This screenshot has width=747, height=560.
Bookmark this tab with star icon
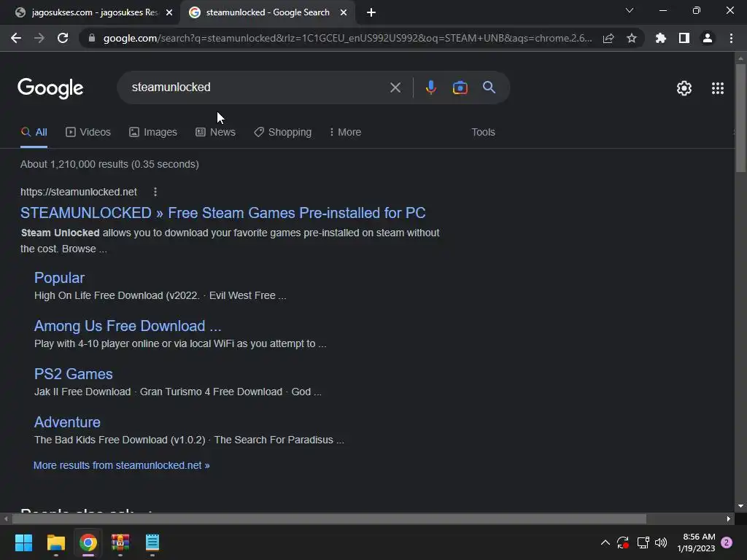point(632,38)
